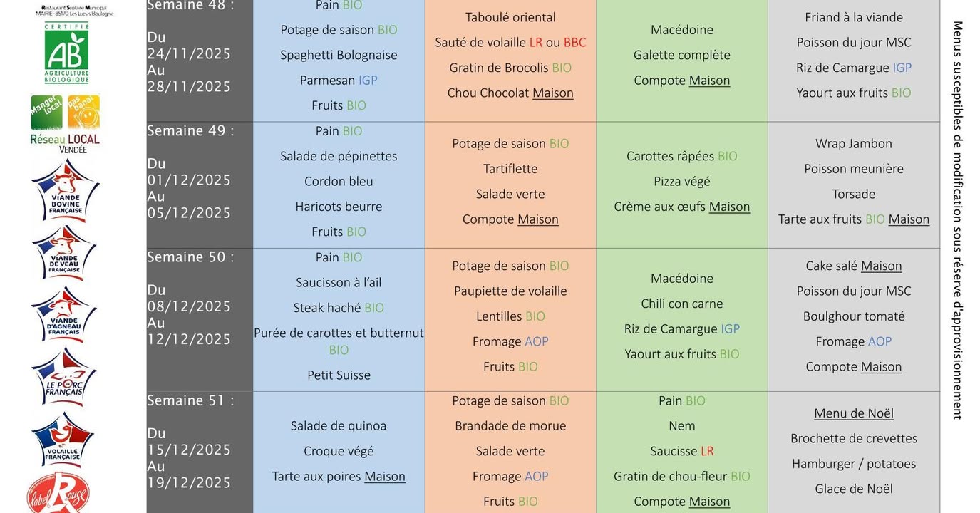The image size is (980, 513).
Task: Click the AB Agriculture Biologique certified logo
Action: click(x=66, y=53)
